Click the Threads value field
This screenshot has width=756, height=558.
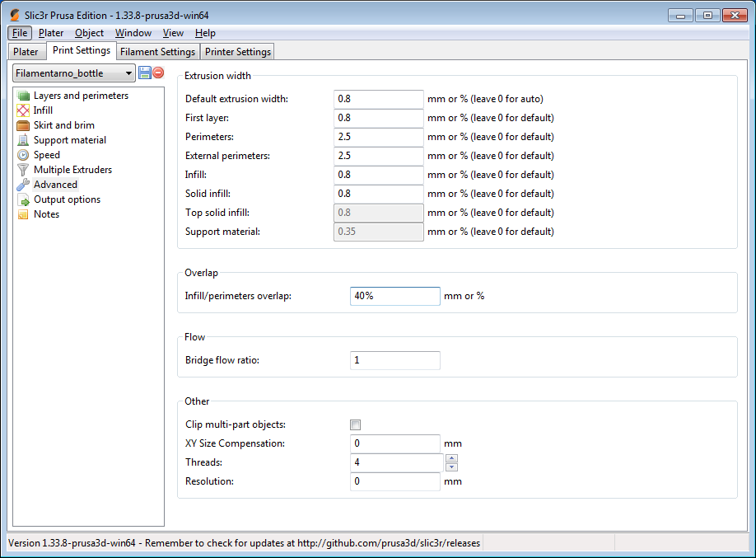tap(396, 462)
